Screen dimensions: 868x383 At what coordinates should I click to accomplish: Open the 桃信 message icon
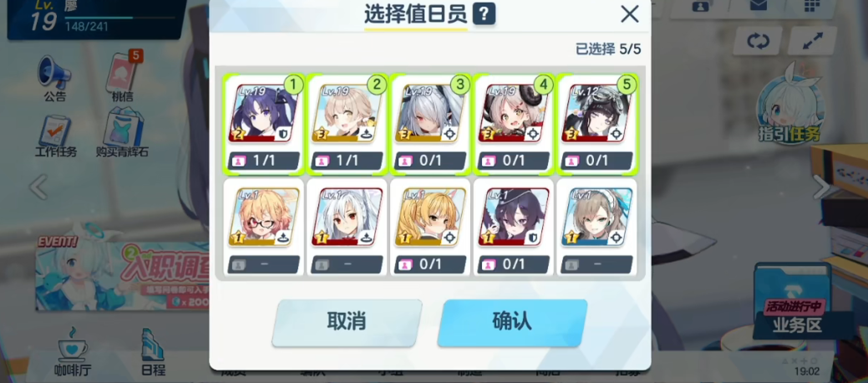[x=123, y=72]
